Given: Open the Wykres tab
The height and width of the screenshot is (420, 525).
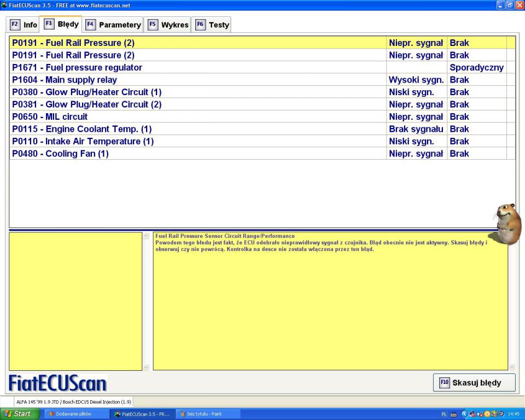Looking at the screenshot, I should (x=167, y=25).
